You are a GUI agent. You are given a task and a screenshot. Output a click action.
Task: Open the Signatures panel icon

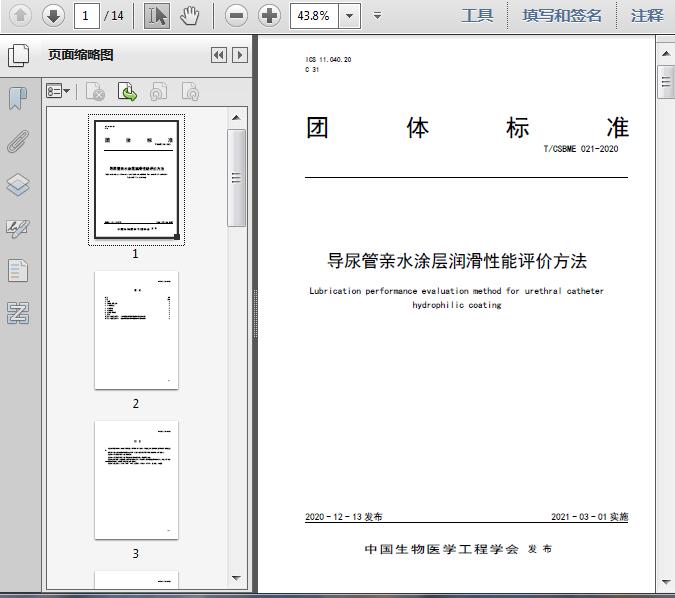(x=18, y=228)
